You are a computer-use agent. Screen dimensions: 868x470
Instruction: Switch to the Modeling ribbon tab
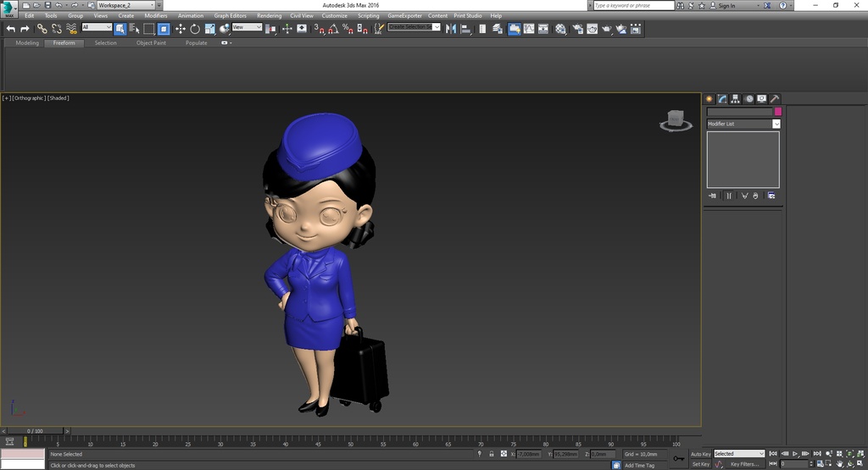tap(27, 42)
